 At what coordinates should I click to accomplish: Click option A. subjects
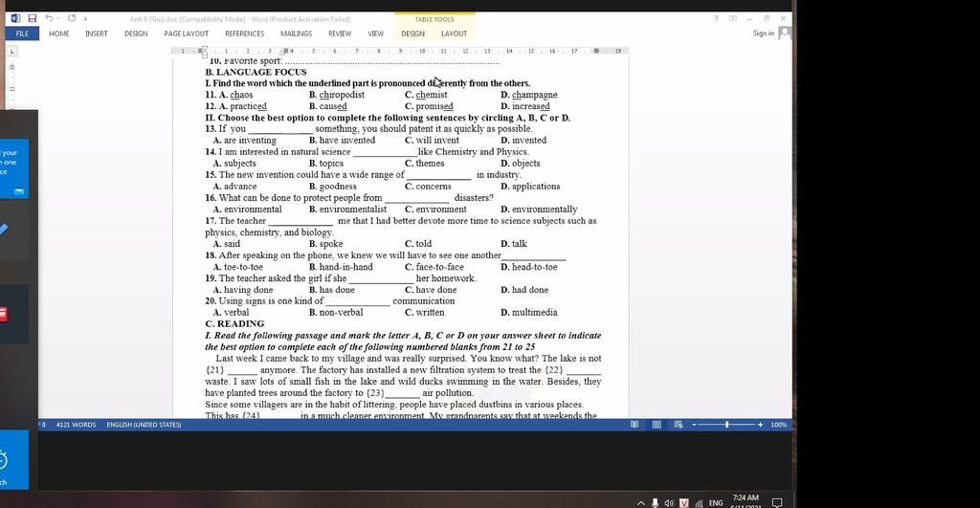click(x=234, y=163)
